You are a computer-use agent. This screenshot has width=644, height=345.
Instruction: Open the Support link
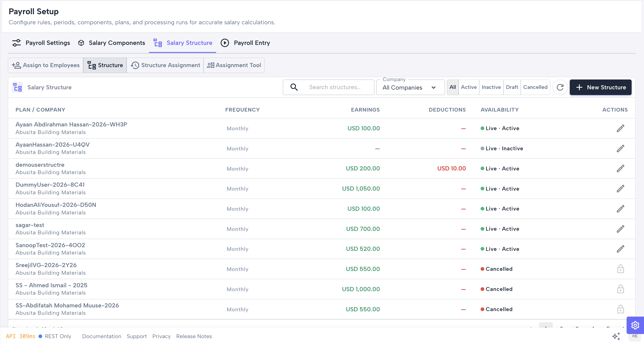[x=137, y=336]
